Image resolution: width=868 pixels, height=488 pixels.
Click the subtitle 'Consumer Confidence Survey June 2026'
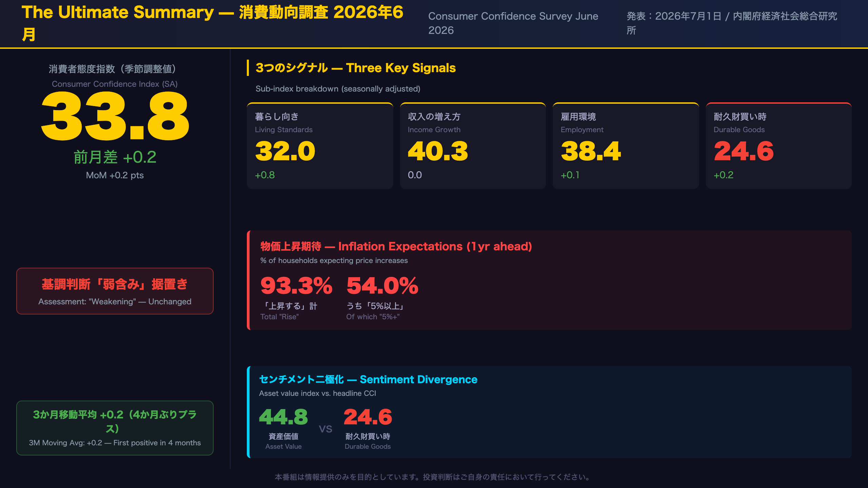(513, 23)
